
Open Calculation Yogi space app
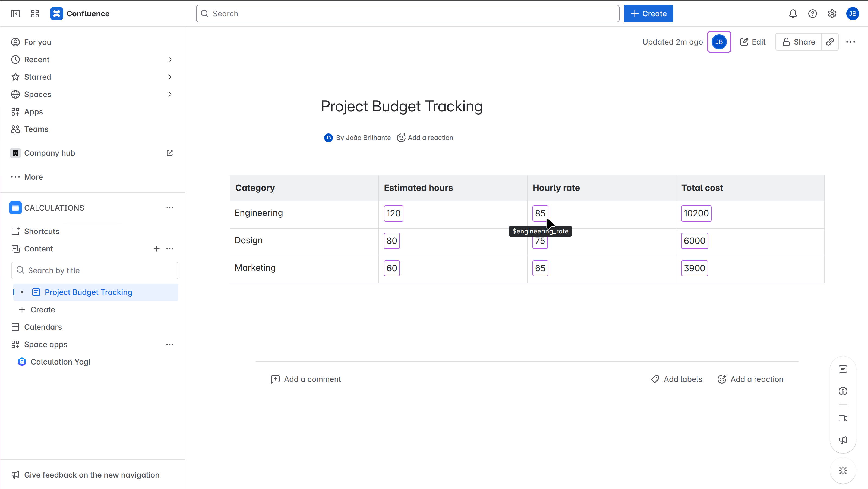click(60, 362)
